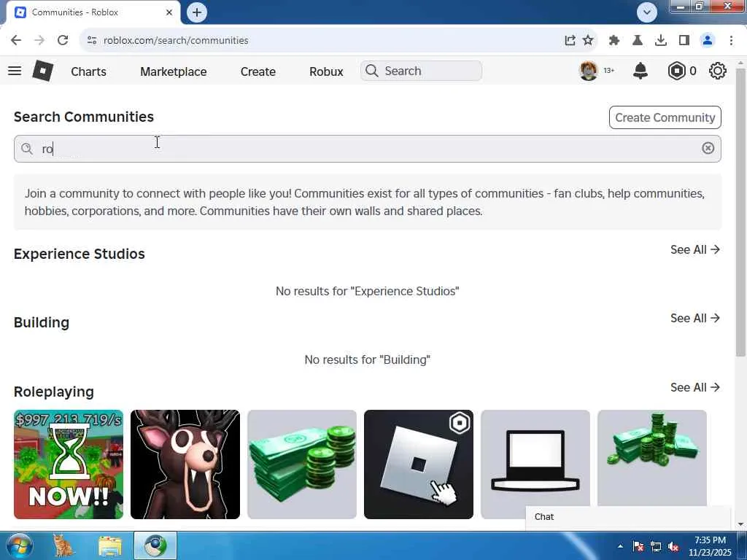Open Chrome Labs flask icon
This screenshot has height=560, width=747.
pos(638,41)
